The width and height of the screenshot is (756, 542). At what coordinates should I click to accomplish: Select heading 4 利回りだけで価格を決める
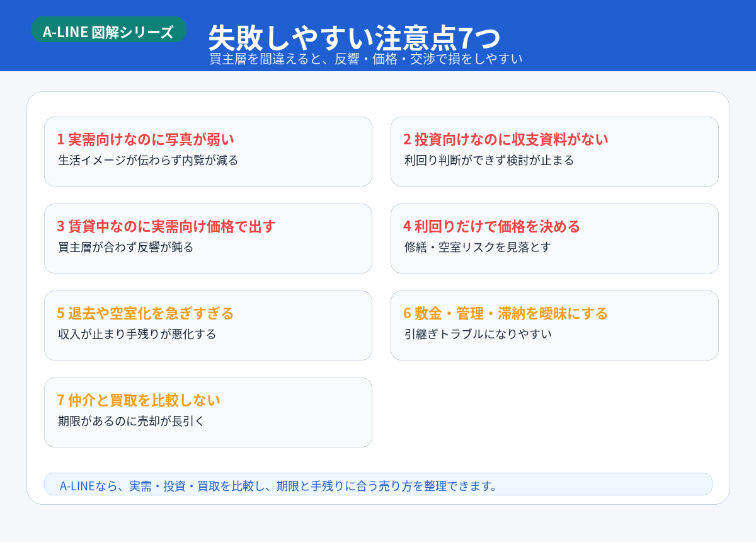[x=492, y=226]
